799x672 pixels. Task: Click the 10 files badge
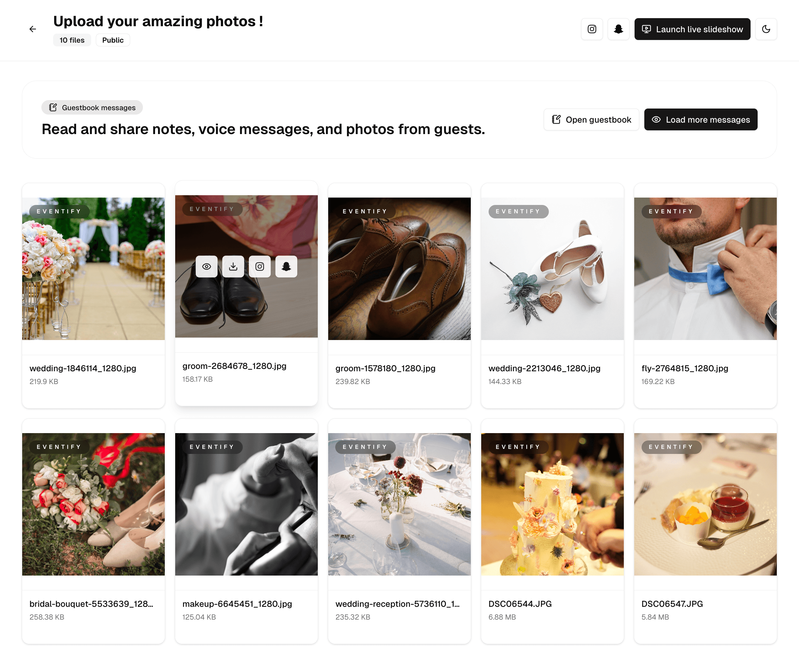coord(72,40)
